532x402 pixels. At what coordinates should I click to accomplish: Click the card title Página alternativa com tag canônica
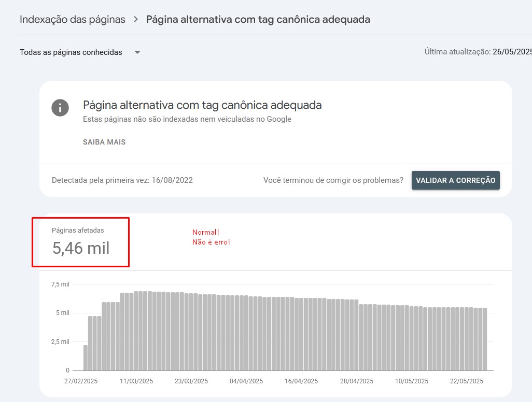[x=202, y=105]
